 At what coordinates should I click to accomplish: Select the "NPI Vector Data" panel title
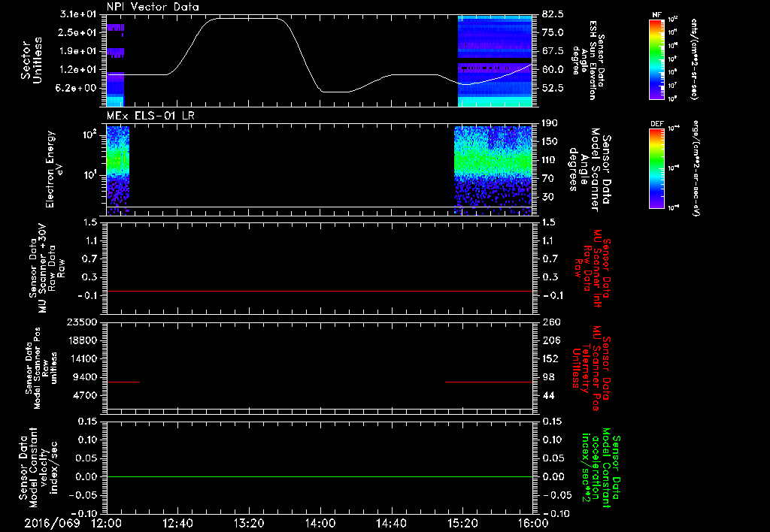click(x=153, y=7)
